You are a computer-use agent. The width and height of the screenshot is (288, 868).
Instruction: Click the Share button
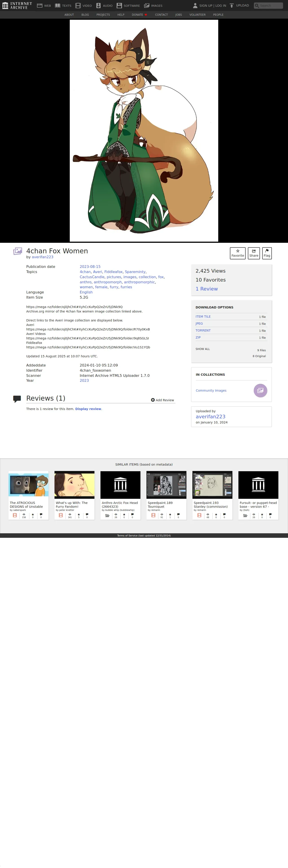(254, 253)
